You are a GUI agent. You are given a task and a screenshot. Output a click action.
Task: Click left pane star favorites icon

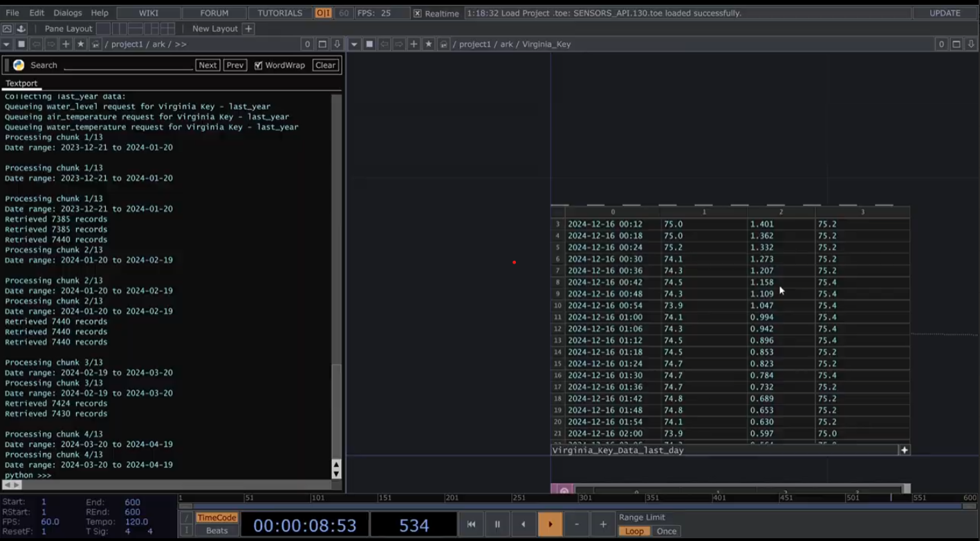(81, 44)
